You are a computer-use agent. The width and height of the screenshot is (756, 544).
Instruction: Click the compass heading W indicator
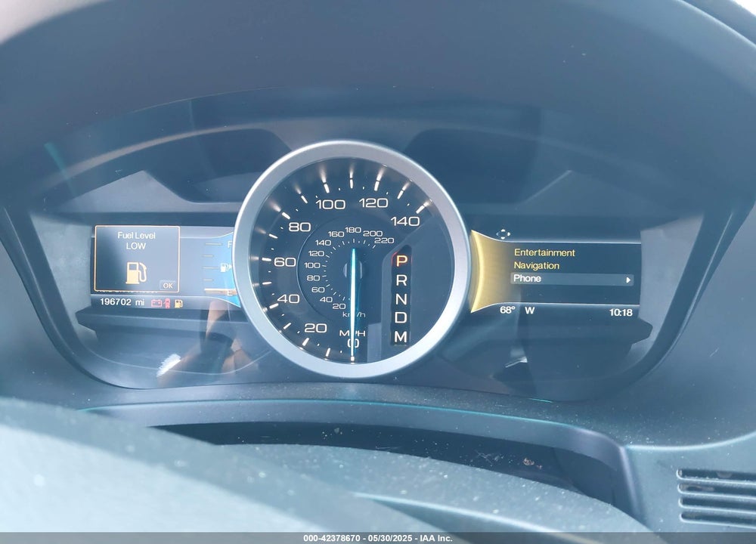coord(529,311)
